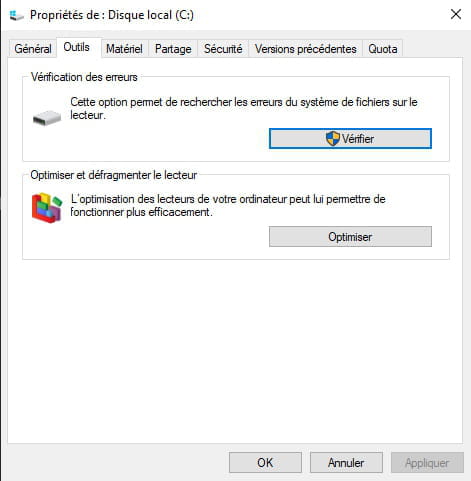
Task: Switch to the Quota tab
Action: pyautogui.click(x=383, y=49)
